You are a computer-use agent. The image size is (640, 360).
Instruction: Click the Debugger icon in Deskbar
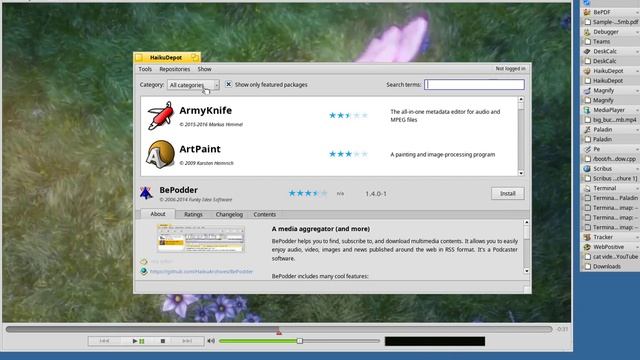point(587,32)
